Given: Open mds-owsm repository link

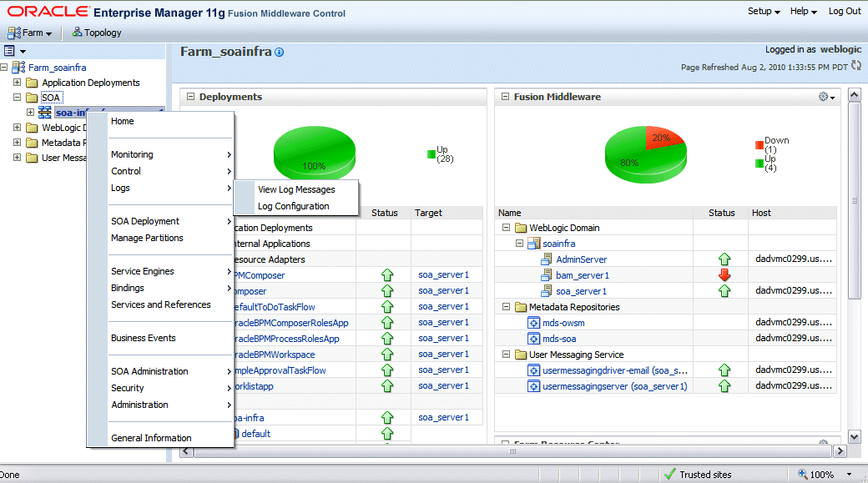Looking at the screenshot, I should point(563,323).
